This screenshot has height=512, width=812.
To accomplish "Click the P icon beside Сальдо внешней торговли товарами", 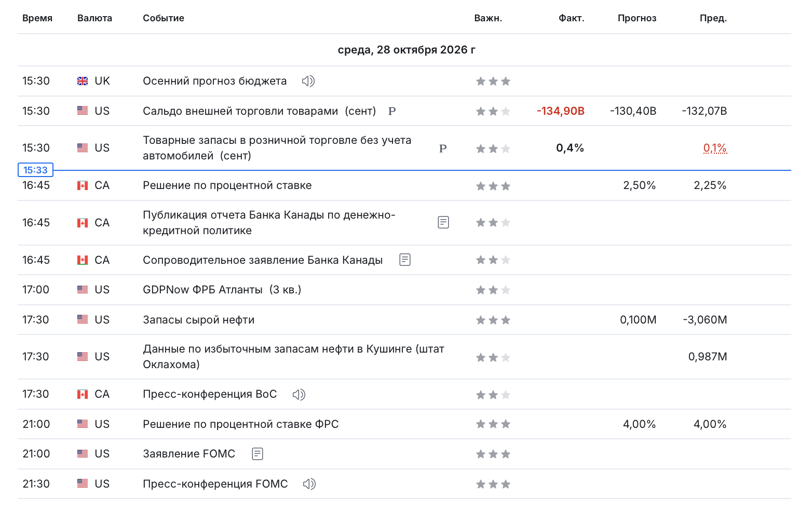I will coord(392,111).
